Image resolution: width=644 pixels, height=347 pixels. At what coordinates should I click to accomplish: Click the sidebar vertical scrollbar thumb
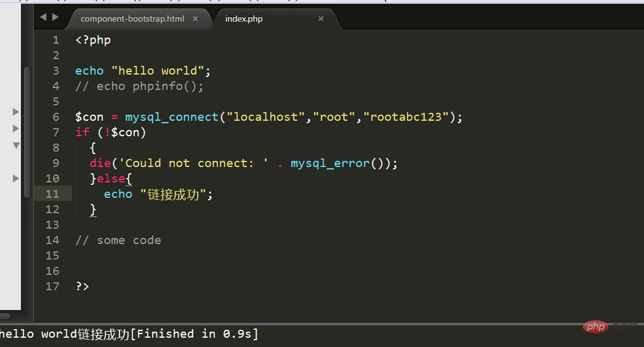click(x=27, y=132)
